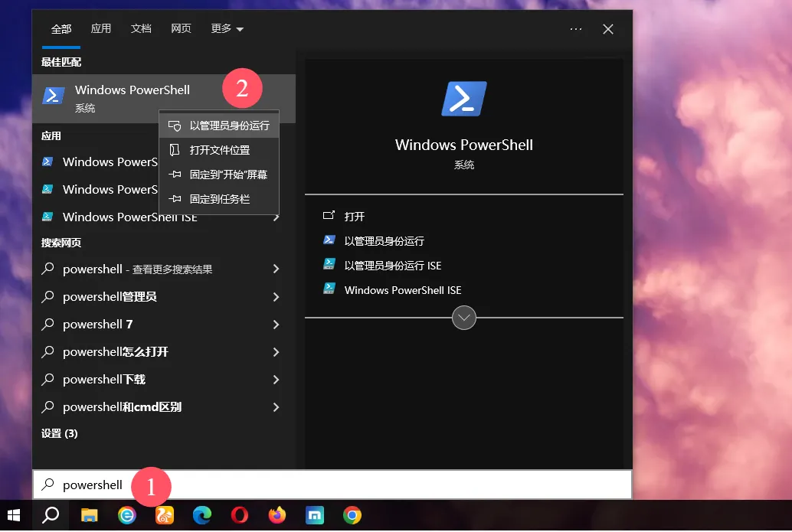Launch the UC browser taskbar icon
Viewport: 792px width, 532px height.
pyautogui.click(x=164, y=515)
